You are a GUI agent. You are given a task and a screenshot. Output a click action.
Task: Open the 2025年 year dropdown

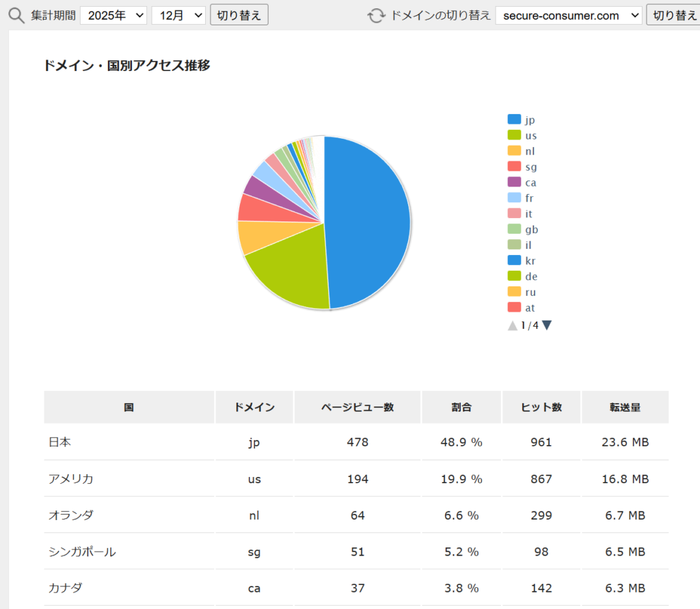[113, 15]
